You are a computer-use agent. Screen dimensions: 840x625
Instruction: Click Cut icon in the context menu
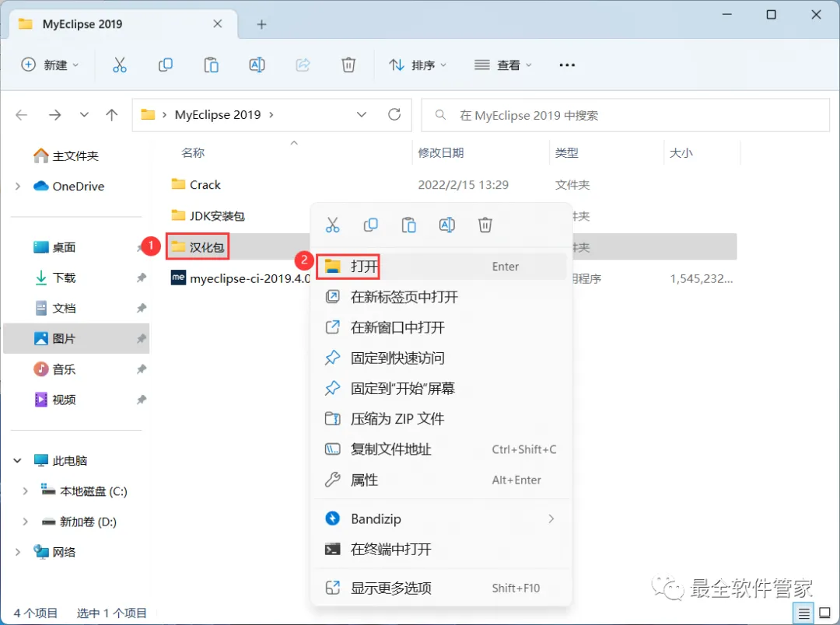point(332,225)
